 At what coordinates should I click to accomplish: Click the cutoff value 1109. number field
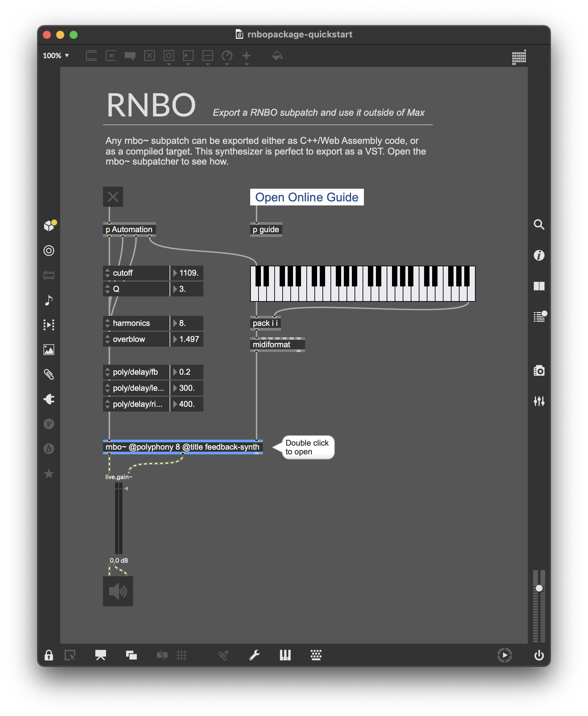click(x=187, y=273)
